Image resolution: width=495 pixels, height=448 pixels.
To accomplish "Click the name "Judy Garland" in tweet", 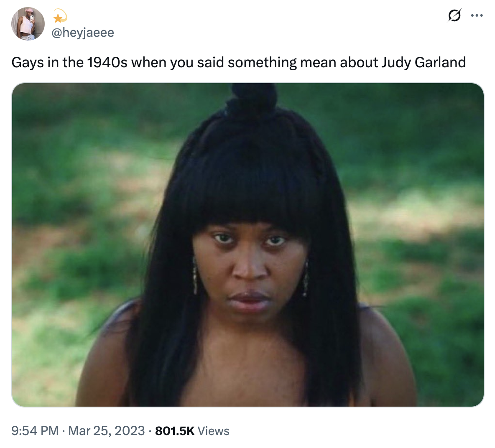I will click(424, 62).
